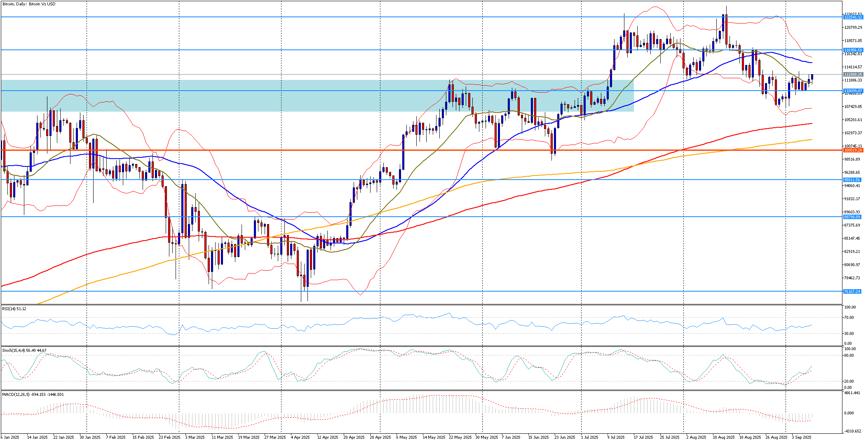Viewport: 868px width, 442px height.
Task: Click the 30 Jan 2025 date label
Action: 90,437
